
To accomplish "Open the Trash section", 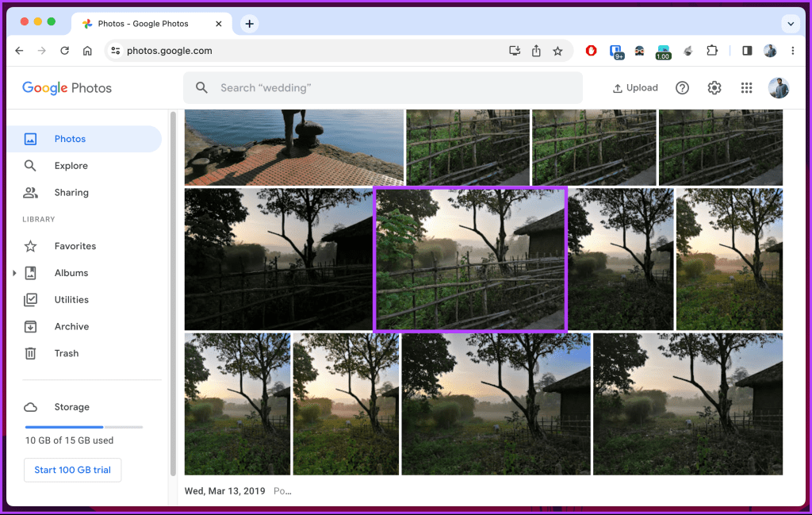I will point(67,353).
